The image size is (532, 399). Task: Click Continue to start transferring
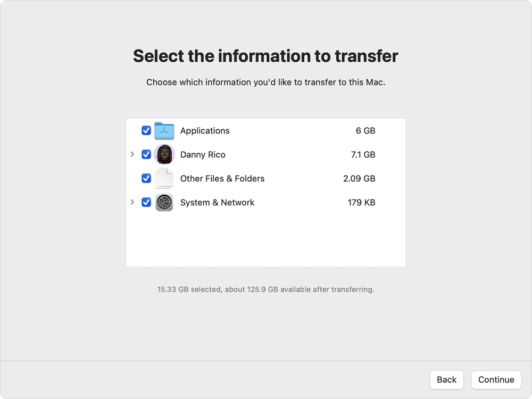point(496,379)
